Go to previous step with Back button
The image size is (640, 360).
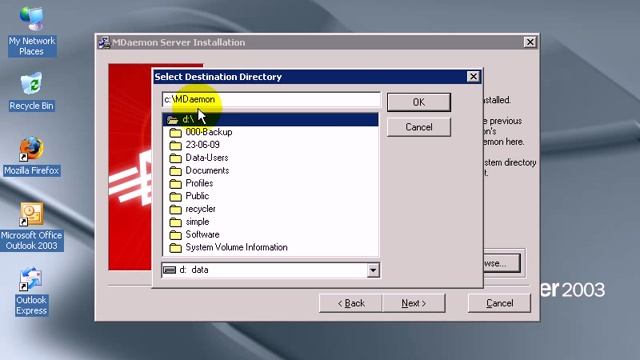click(x=351, y=303)
